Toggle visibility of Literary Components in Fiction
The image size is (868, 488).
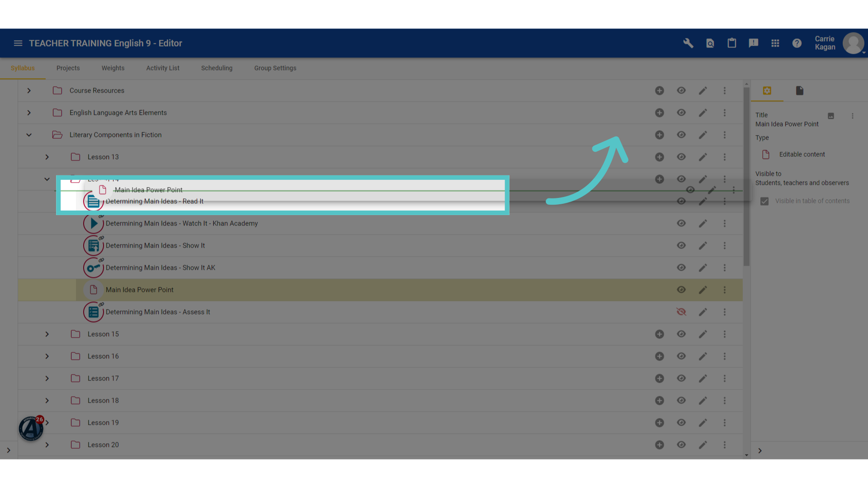pyautogui.click(x=681, y=135)
